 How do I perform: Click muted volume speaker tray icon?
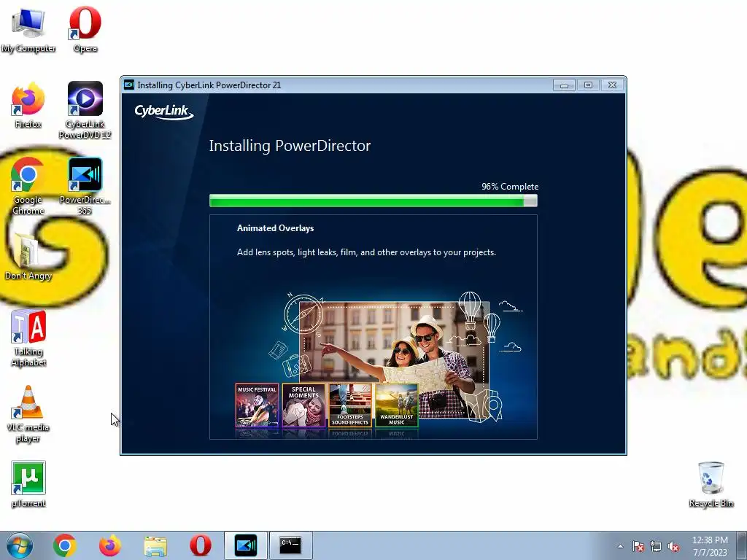(x=673, y=546)
